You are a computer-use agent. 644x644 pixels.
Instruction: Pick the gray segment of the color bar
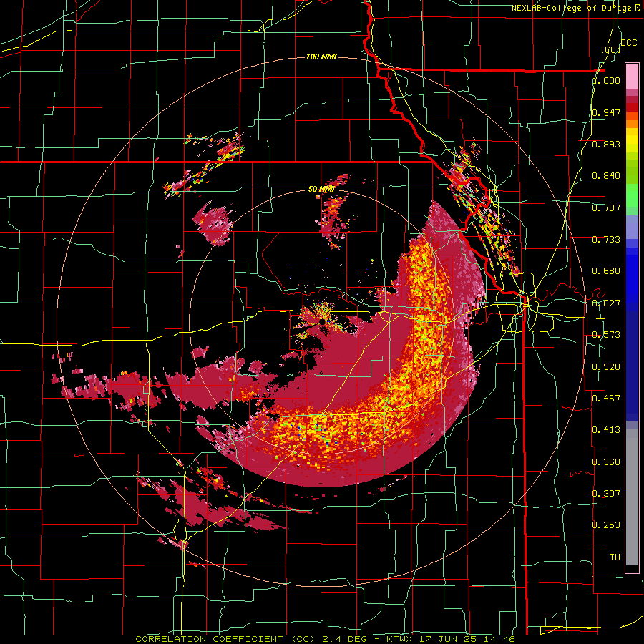point(632,497)
